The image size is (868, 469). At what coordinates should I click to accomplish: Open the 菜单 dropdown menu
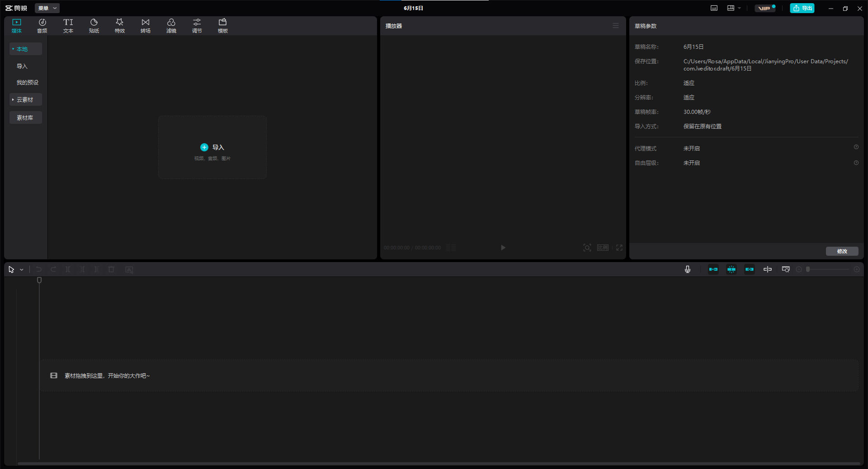point(47,8)
